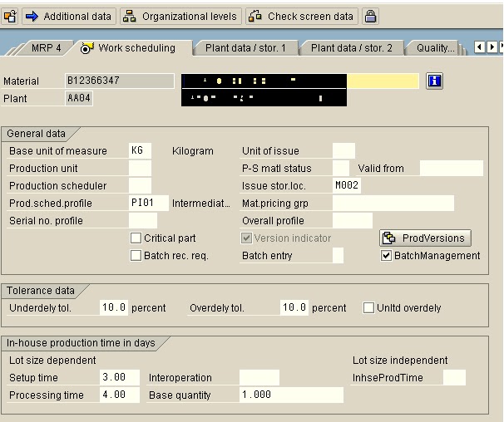This screenshot has height=422, width=504.
Task: Click the Production scheduler field
Action: coord(140,185)
